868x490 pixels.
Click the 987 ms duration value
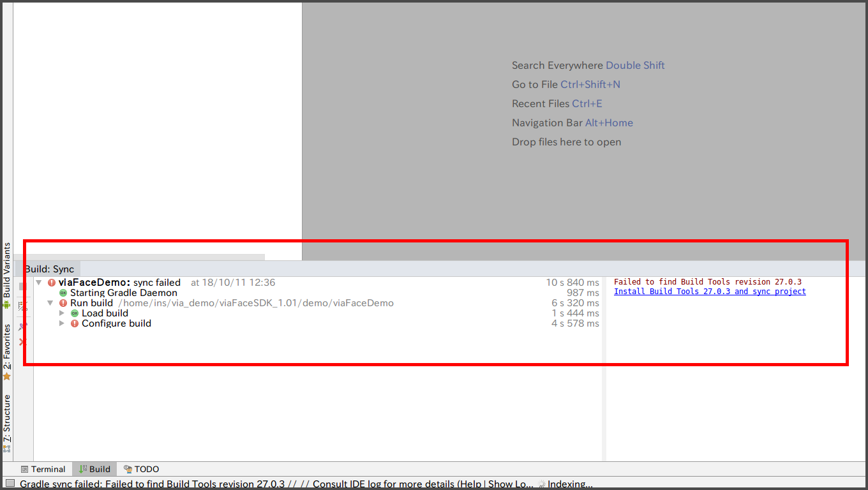[x=583, y=293]
